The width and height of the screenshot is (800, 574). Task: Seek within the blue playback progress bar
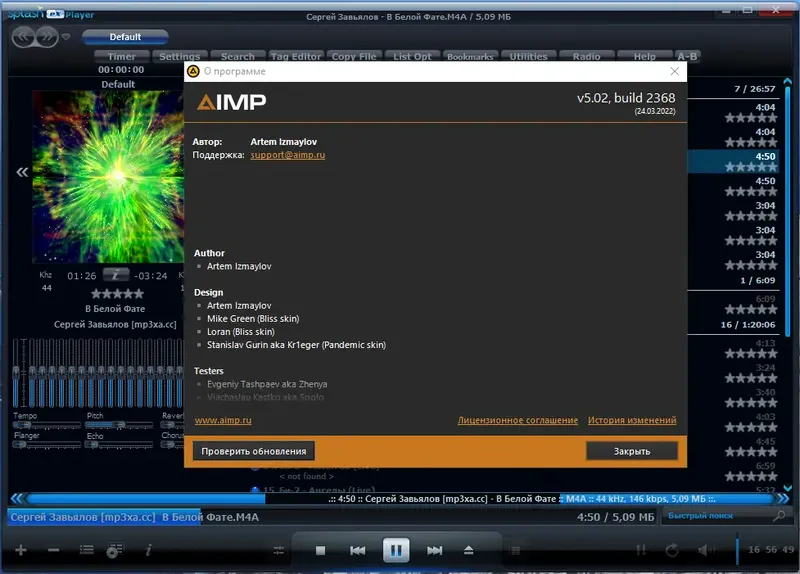pos(401,498)
